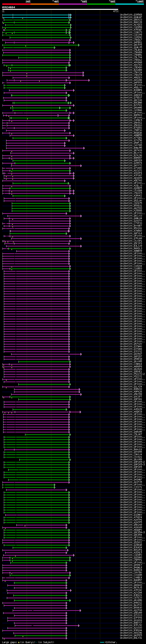146x644 pixels.
Task: Select hit label UniRef100_Q62826
Action: click(131, 369)
